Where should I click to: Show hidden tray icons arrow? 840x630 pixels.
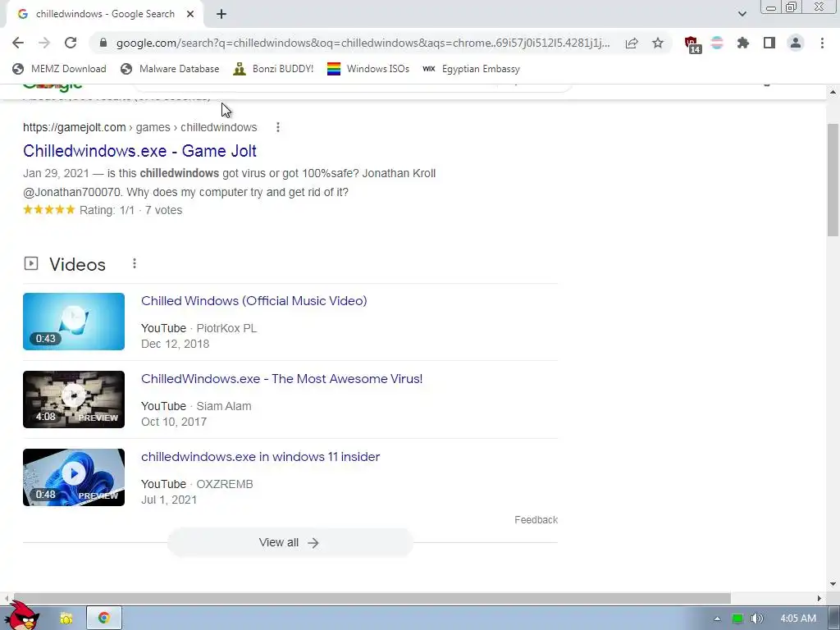point(717,619)
